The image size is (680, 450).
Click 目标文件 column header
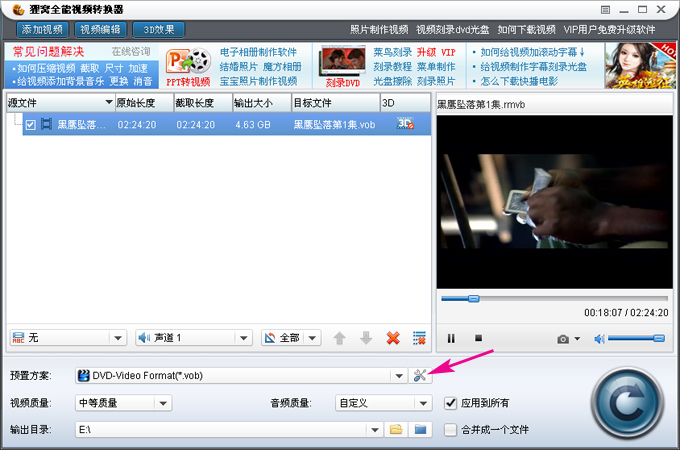[336, 103]
